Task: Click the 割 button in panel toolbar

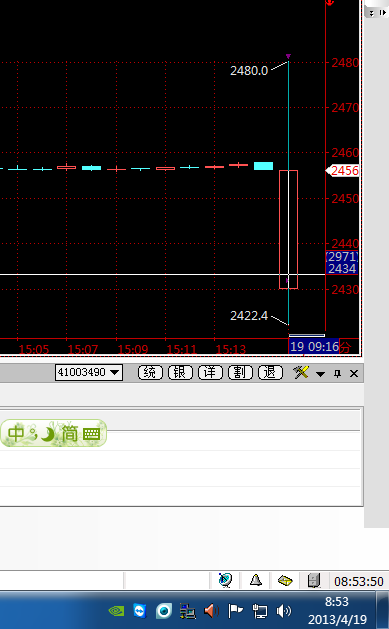Action: [x=240, y=373]
